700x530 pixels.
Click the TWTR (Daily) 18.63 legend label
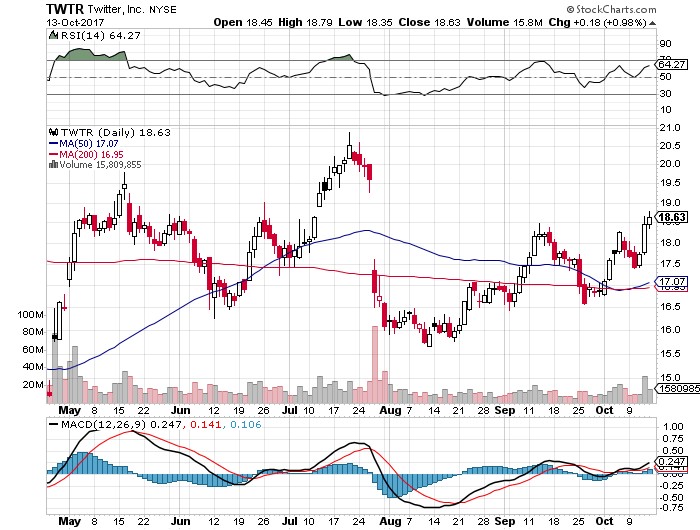click(116, 133)
